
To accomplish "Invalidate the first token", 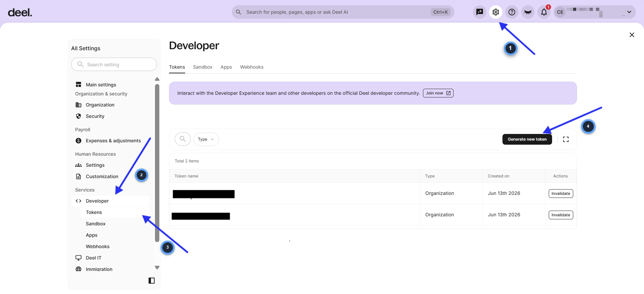I will click(561, 194).
